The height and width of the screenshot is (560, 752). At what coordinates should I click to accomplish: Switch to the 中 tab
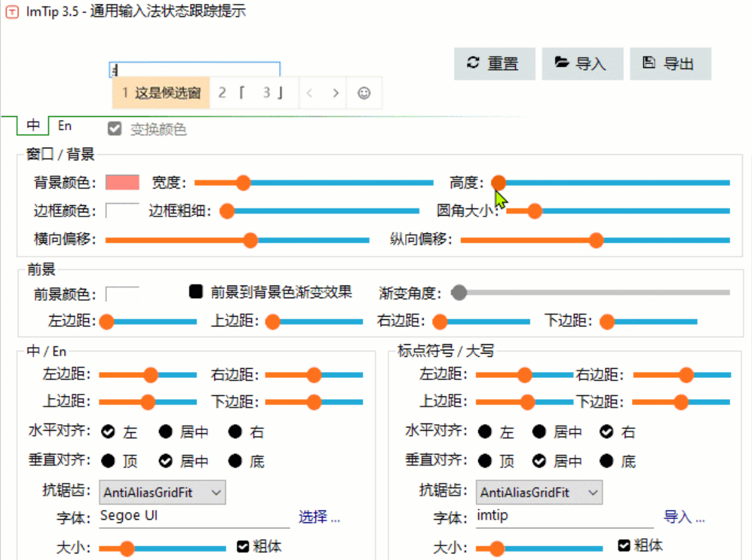click(x=33, y=125)
